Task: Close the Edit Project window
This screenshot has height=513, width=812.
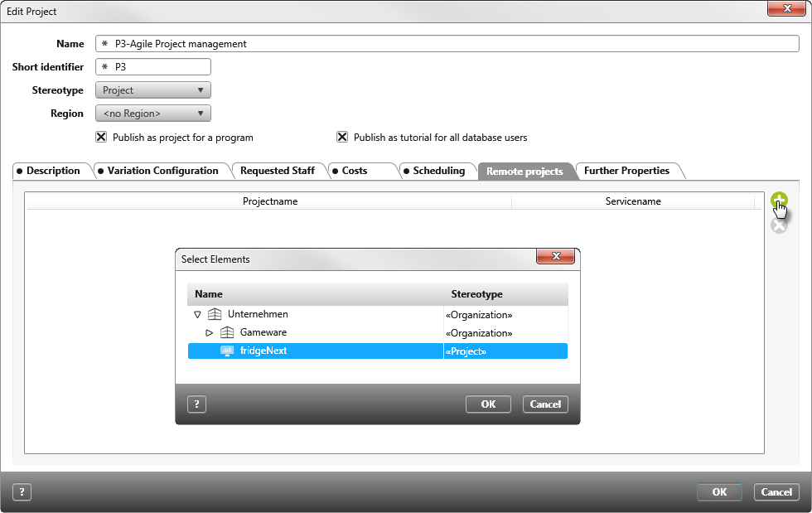Action: 786,8
